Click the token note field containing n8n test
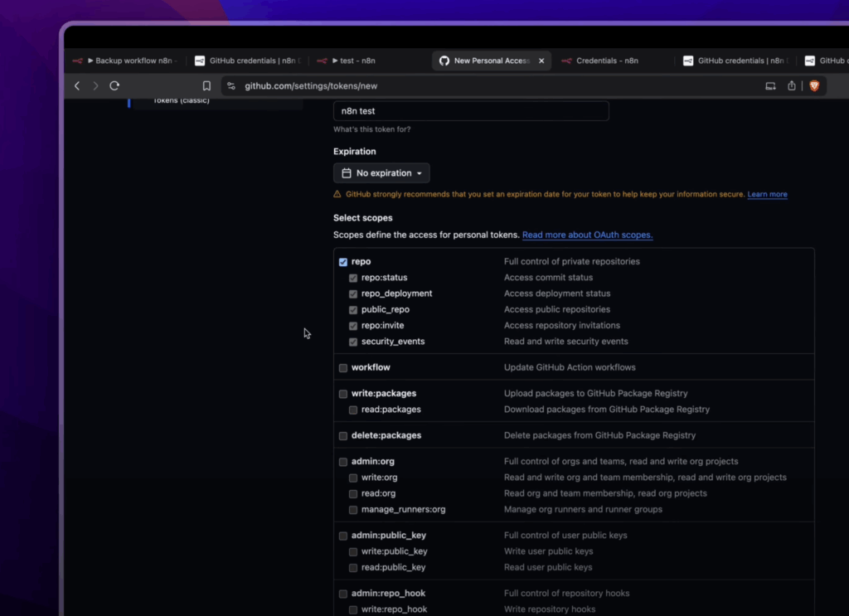The width and height of the screenshot is (849, 616). pyautogui.click(x=471, y=111)
